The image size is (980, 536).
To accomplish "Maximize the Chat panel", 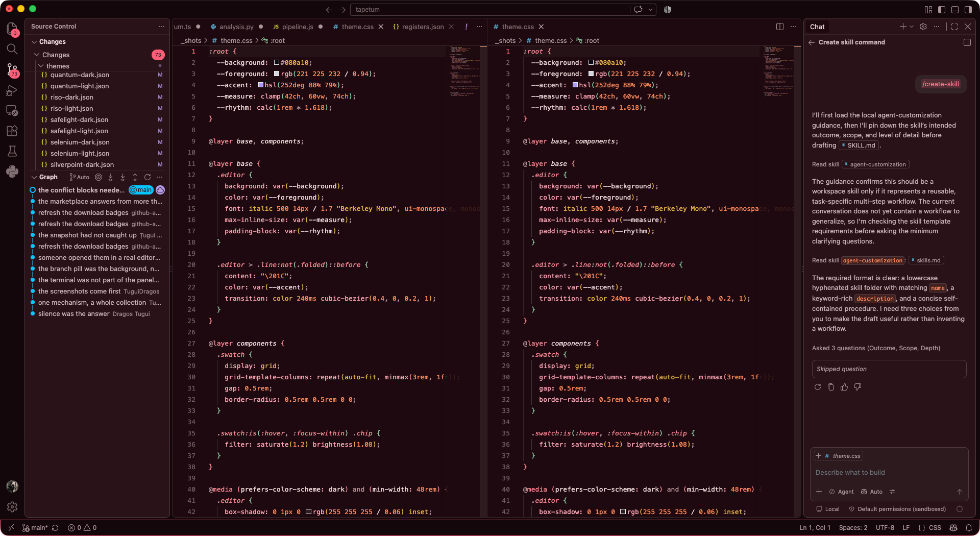I will [x=954, y=27].
